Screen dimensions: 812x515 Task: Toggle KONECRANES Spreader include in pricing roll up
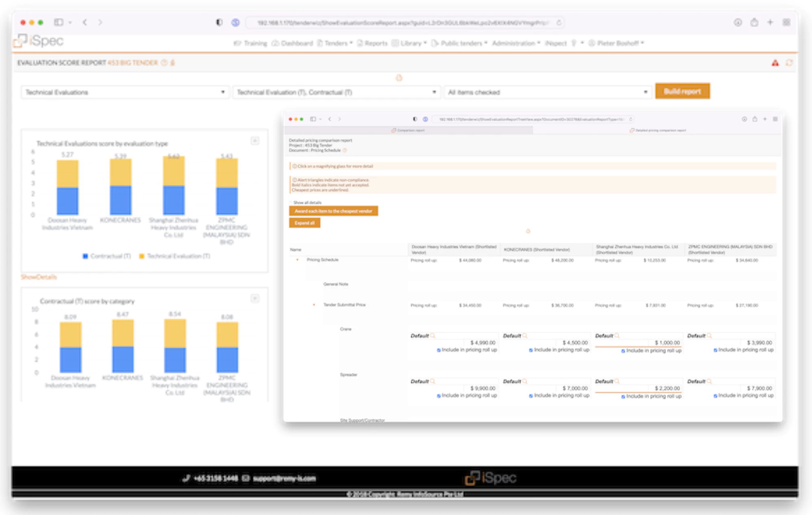tap(531, 396)
